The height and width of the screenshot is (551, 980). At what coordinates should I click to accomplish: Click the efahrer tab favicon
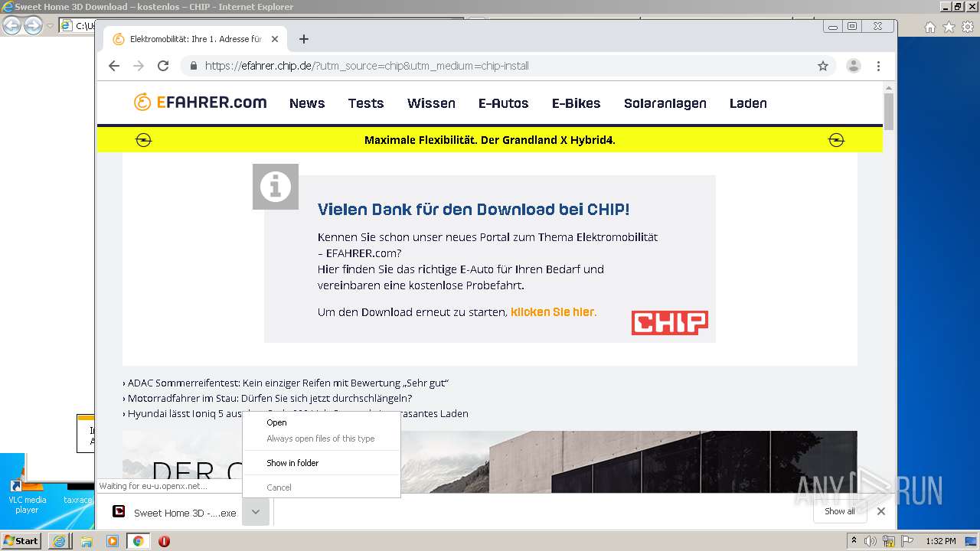point(119,39)
